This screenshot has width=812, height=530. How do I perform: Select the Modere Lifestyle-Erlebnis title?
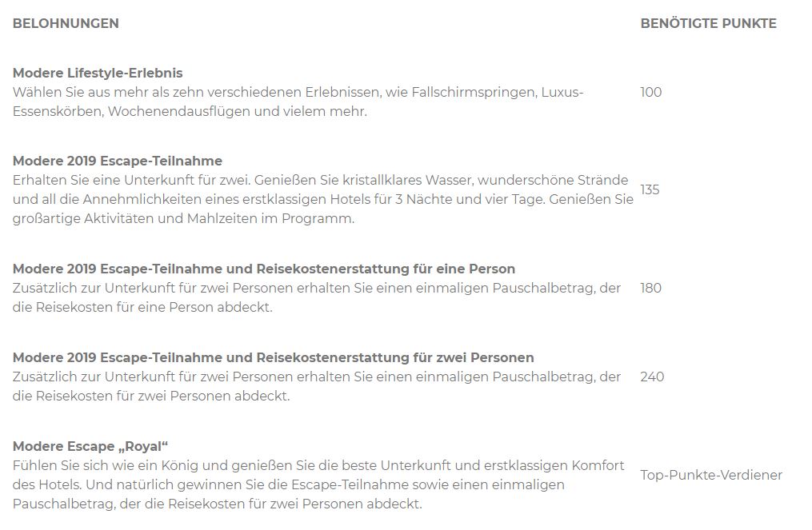[98, 73]
